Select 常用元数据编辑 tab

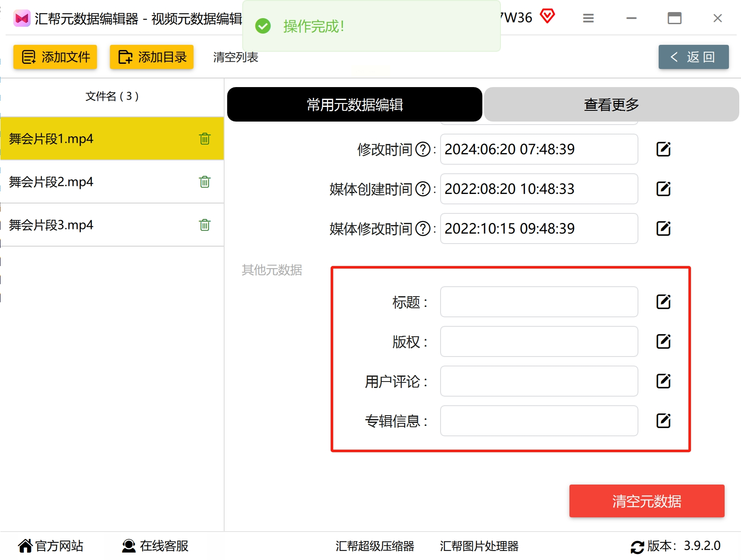(354, 104)
